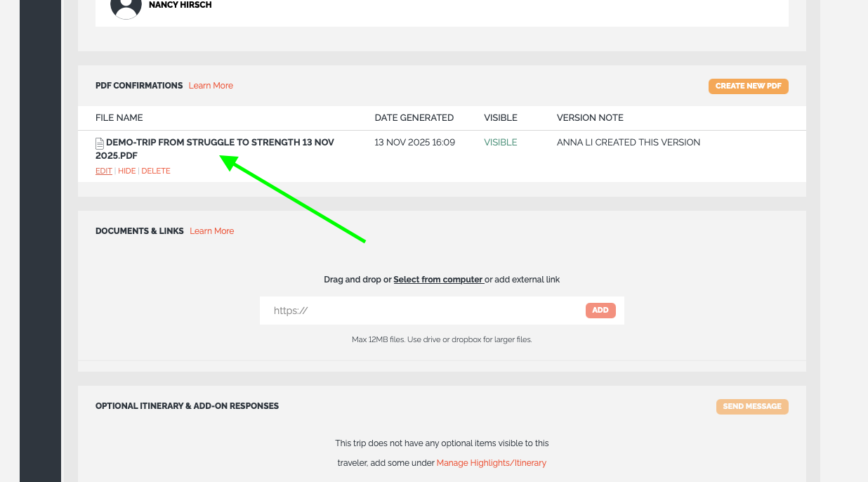
Task: Click the green Visible status text
Action: [500, 143]
